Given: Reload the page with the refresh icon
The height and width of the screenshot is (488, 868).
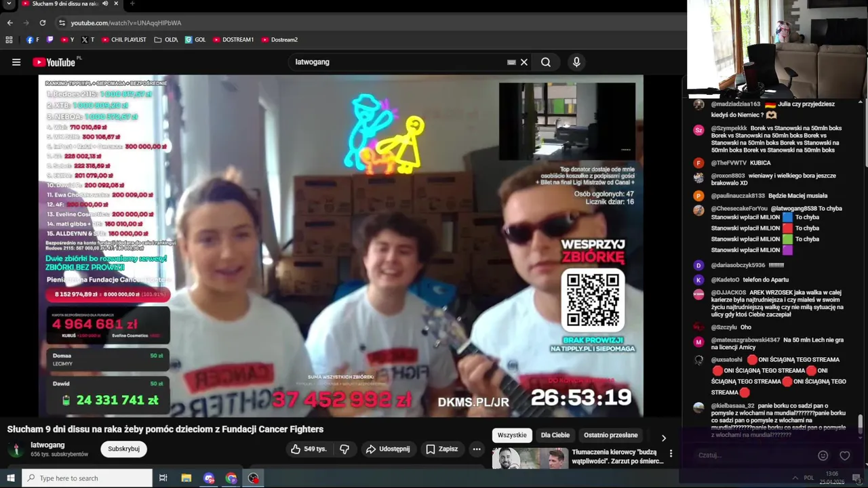Looking at the screenshot, I should [42, 22].
